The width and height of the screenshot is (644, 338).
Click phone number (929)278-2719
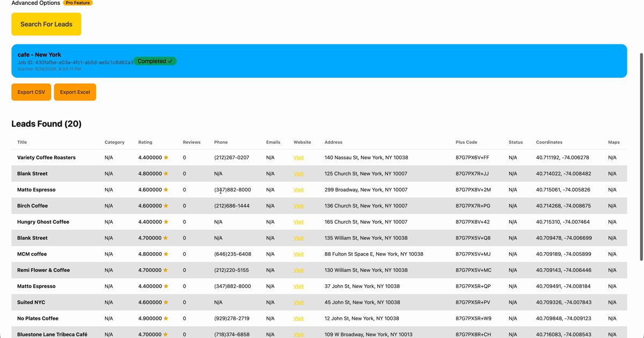(232, 319)
